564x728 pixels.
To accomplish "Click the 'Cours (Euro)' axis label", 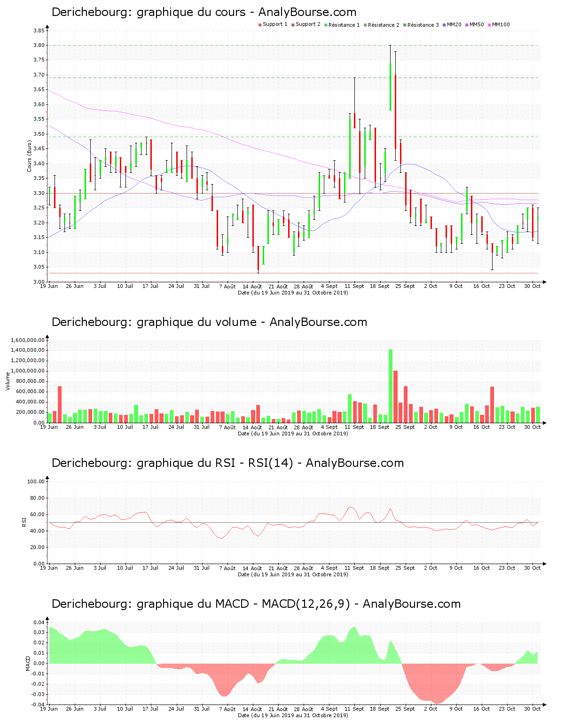I will click(29, 156).
